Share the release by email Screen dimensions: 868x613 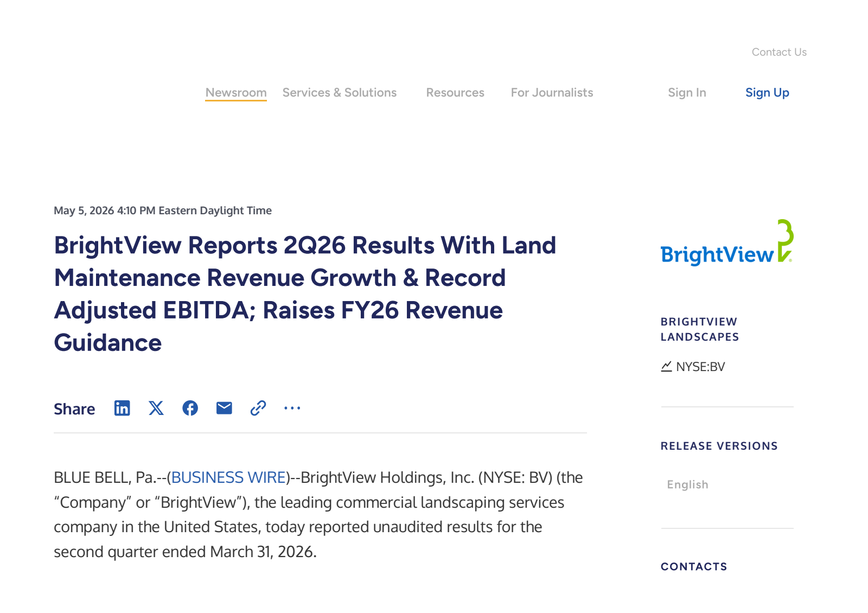(224, 408)
